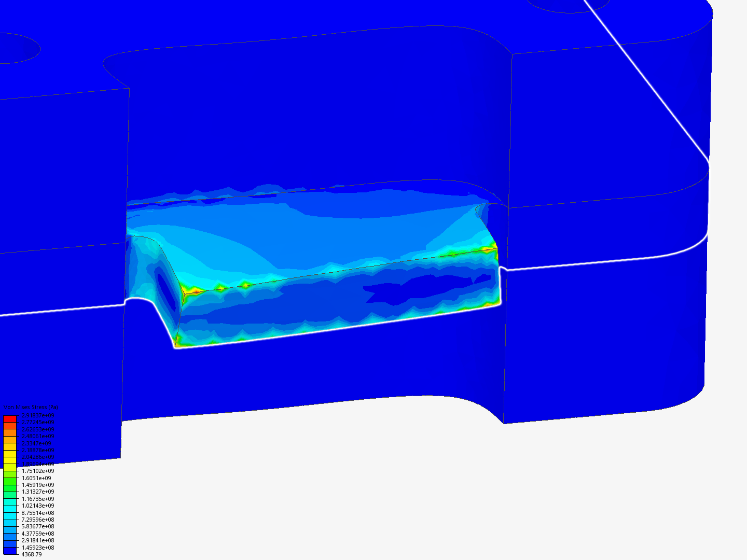This screenshot has height=560, width=747.
Task: Click the legend value 8.75514e+08
Action: tap(38, 513)
